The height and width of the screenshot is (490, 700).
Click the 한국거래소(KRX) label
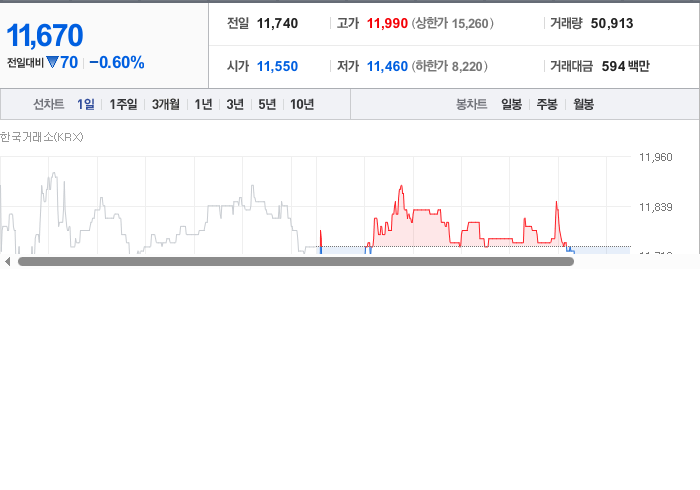click(x=42, y=137)
